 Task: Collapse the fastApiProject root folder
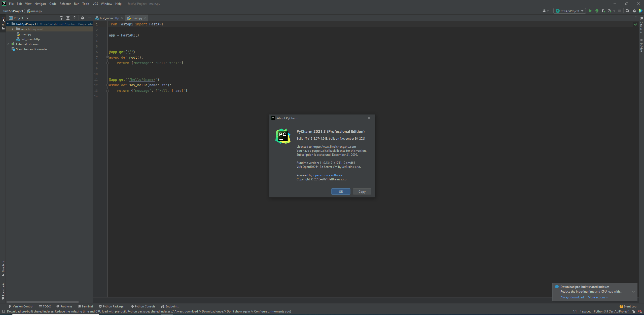pos(8,24)
